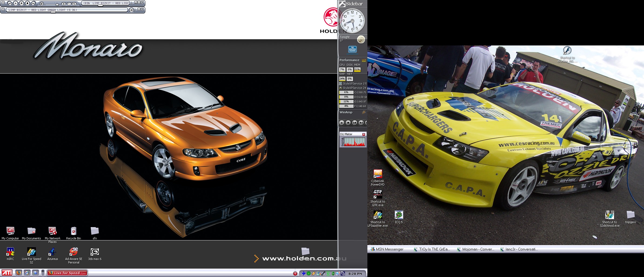Switch to Live for Speed taskbar button

pyautogui.click(x=67, y=273)
